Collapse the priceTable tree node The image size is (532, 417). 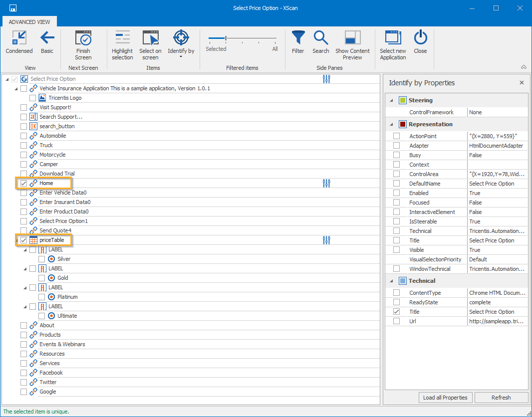tap(17, 240)
